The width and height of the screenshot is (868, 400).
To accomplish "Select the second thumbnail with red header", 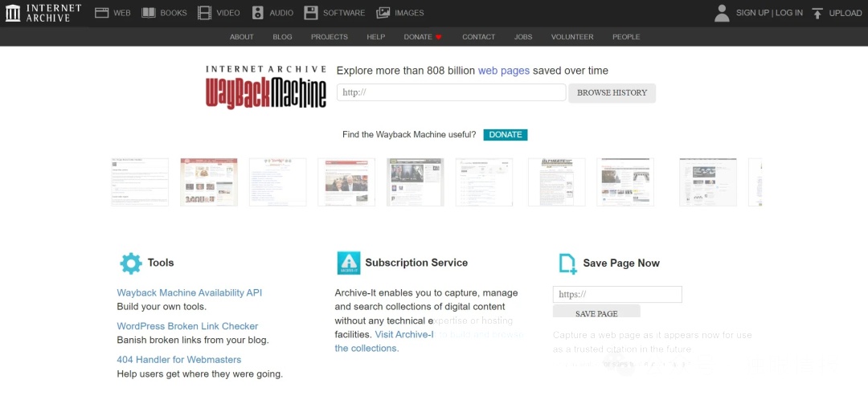I will [x=209, y=182].
